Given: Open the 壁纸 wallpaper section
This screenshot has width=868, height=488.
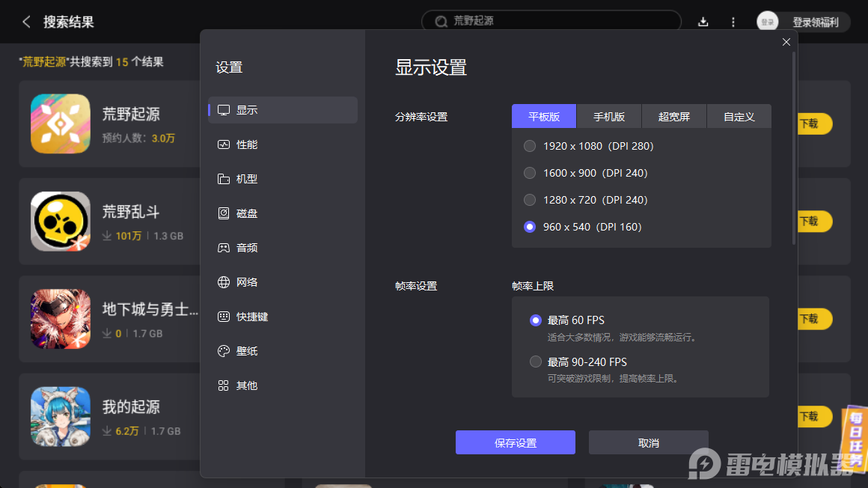Looking at the screenshot, I should coord(283,351).
